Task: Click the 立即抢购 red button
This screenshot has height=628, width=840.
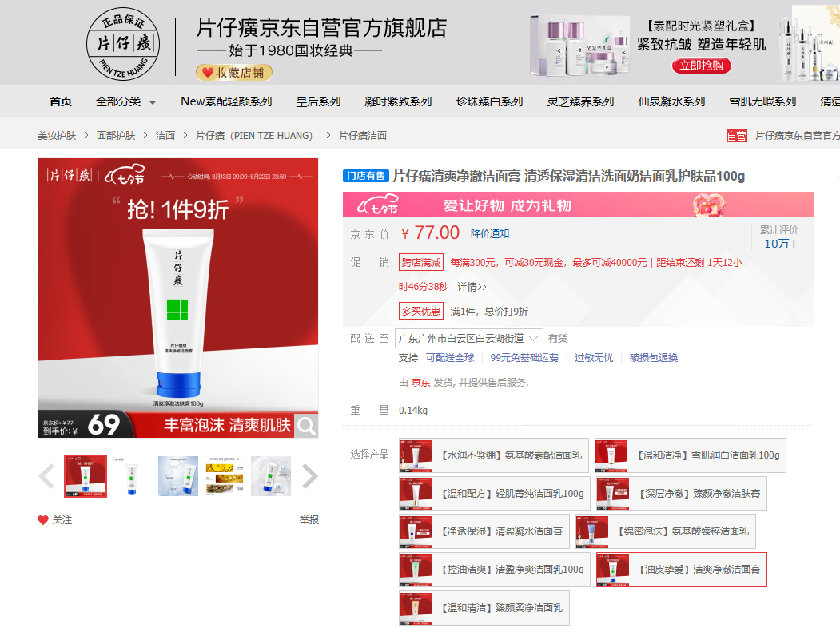Action: pyautogui.click(x=701, y=66)
